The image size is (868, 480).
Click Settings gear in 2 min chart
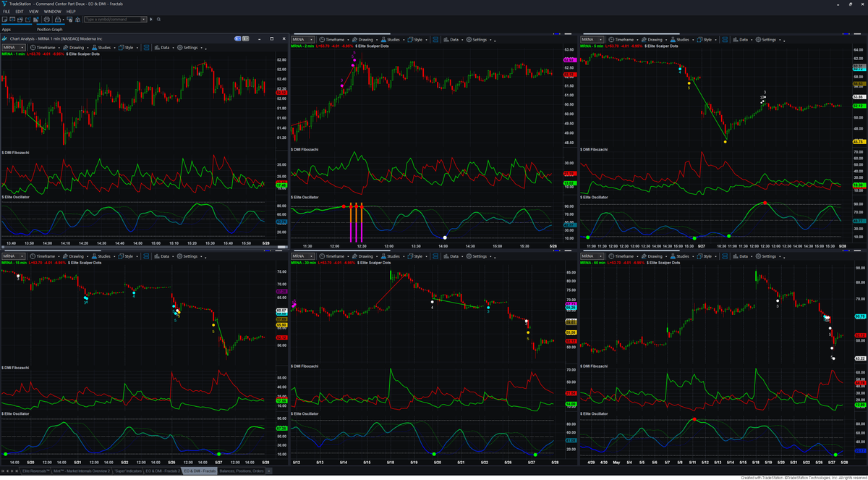coord(469,39)
